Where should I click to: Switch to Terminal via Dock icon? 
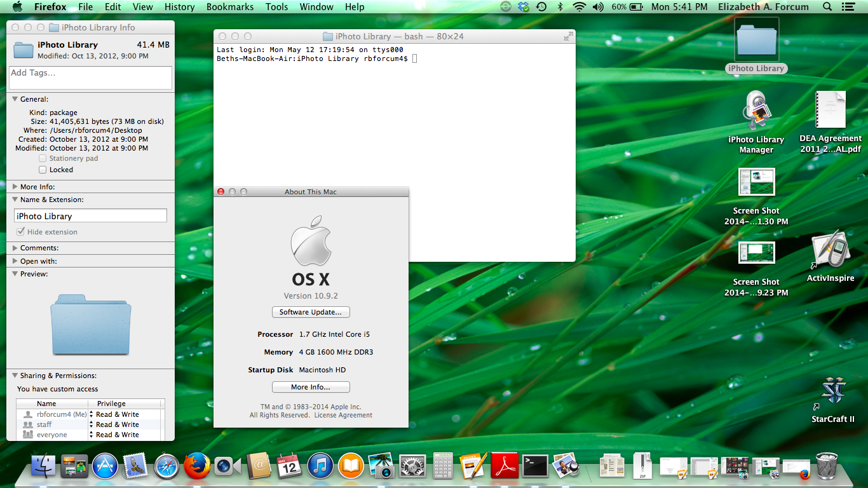(535, 466)
